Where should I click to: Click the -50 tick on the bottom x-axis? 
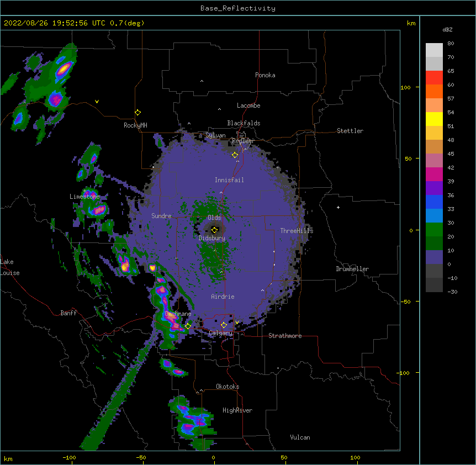click(x=141, y=457)
